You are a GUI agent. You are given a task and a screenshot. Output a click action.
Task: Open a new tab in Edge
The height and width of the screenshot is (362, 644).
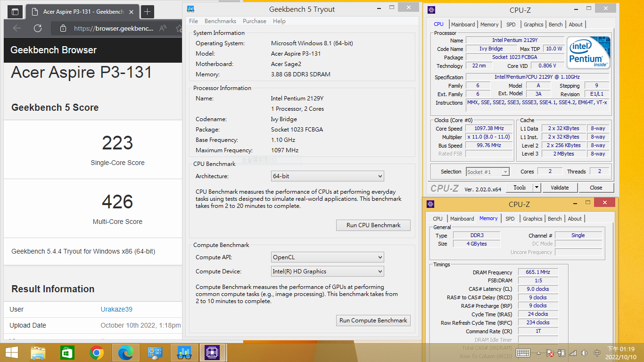coord(148,12)
